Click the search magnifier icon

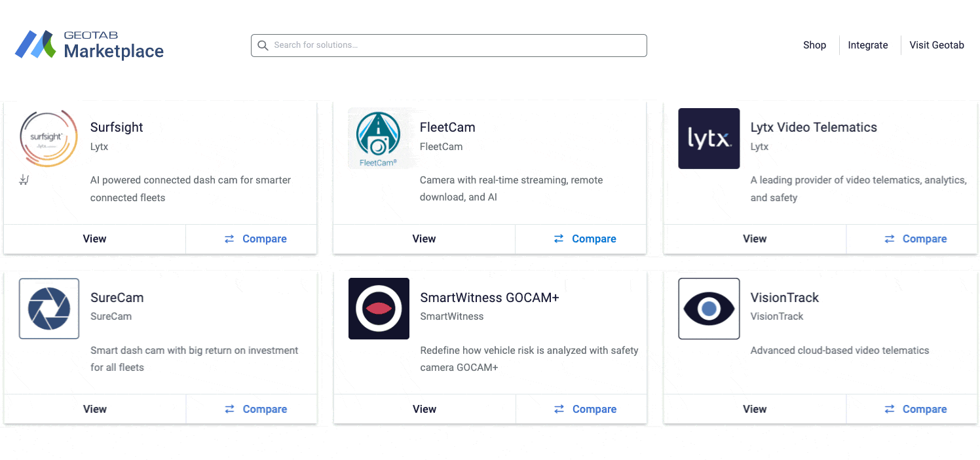pos(263,45)
